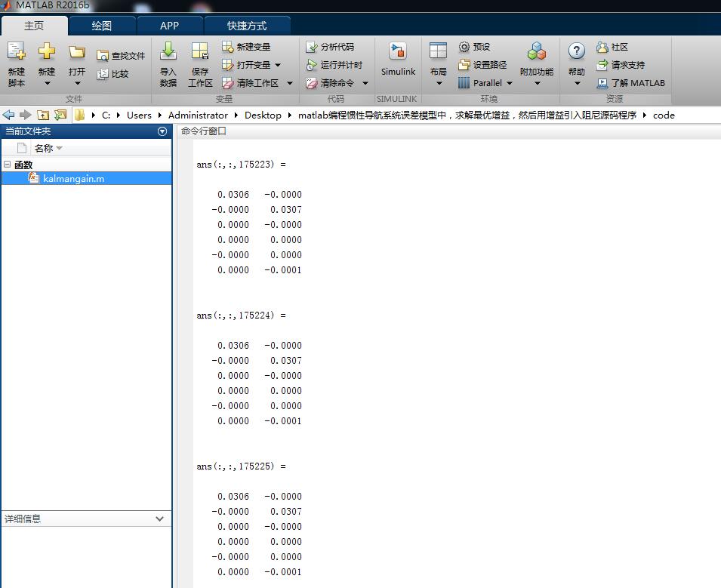This screenshot has width=721, height=588.
Task: Expand the Help (帮助) dropdown arrow
Action: (x=577, y=83)
